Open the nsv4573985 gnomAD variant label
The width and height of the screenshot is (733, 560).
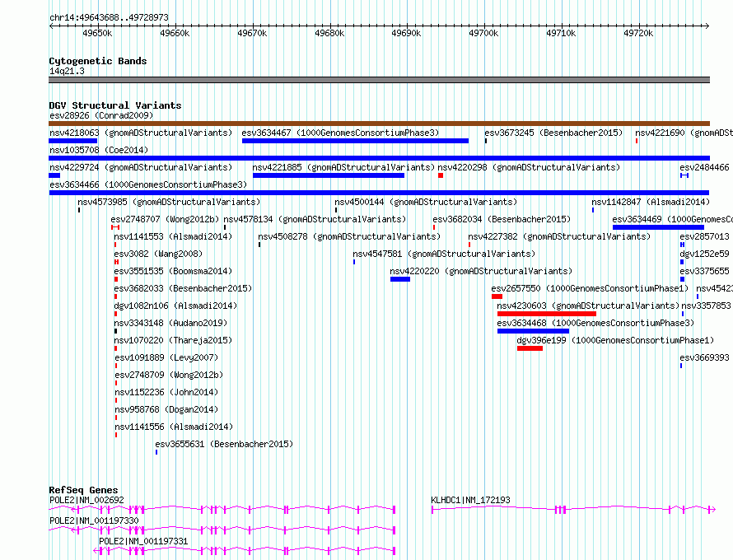point(169,202)
